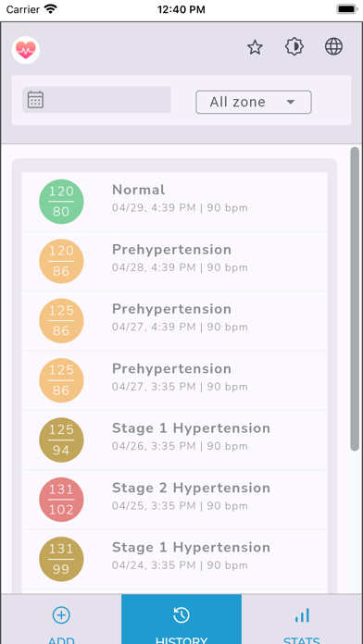Click the green 120/80 reading circle

[x=61, y=202]
